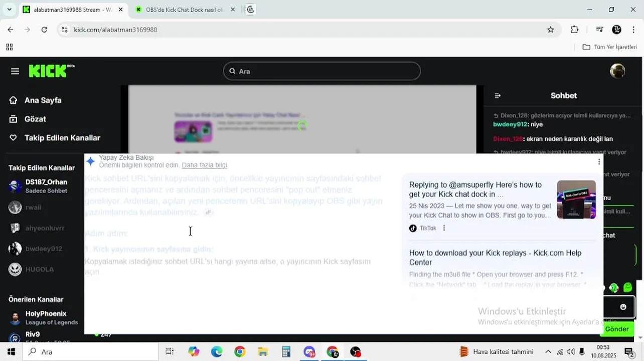
Task: Open the chat emoji picker
Action: click(623, 307)
